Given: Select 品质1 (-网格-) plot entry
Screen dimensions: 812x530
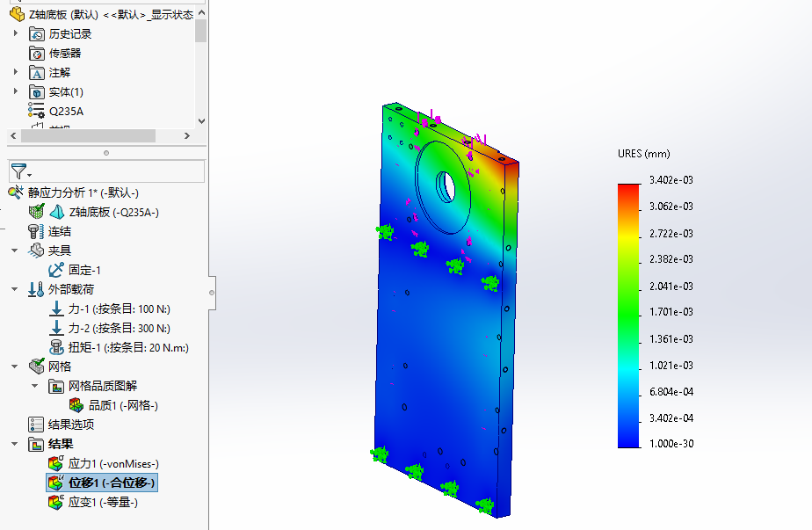Looking at the screenshot, I should tap(123, 406).
